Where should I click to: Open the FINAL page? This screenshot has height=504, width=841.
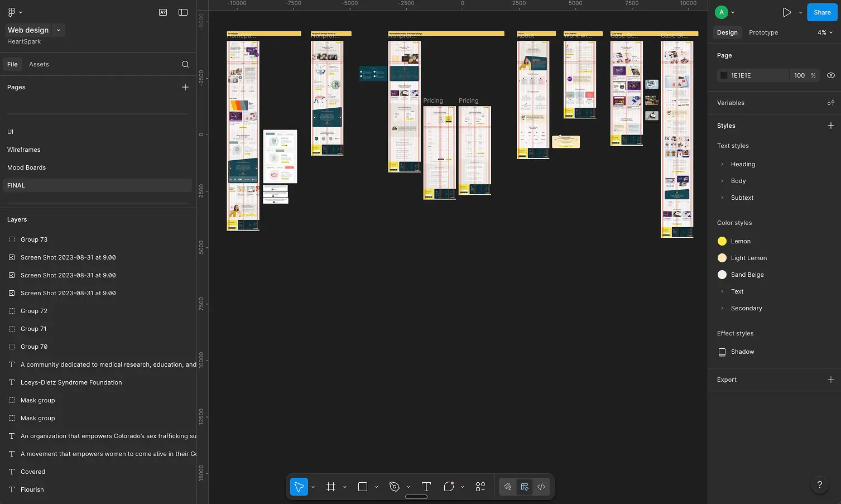[98, 185]
